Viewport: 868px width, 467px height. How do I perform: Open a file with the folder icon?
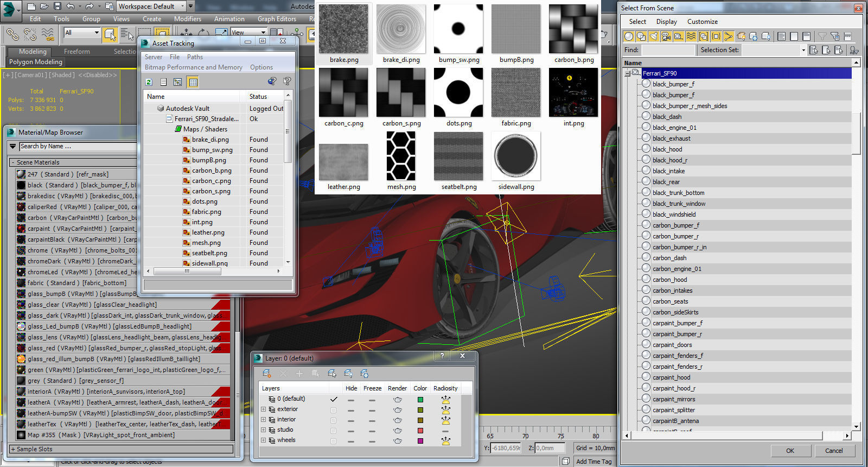[44, 7]
